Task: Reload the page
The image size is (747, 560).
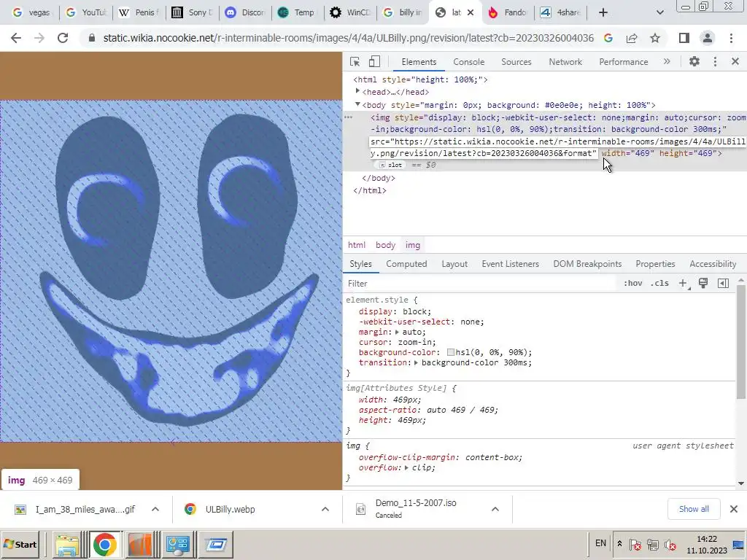Action: click(x=63, y=38)
